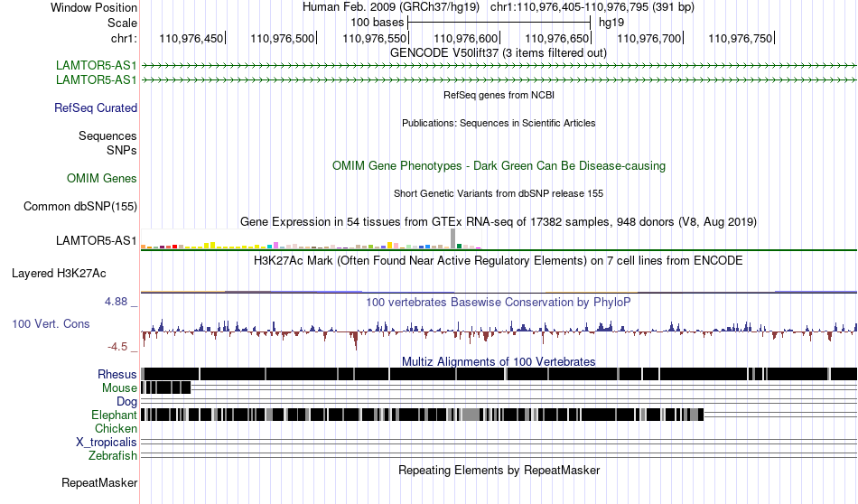Click the Mouse alignment label
The width and height of the screenshot is (858, 504).
[119, 388]
